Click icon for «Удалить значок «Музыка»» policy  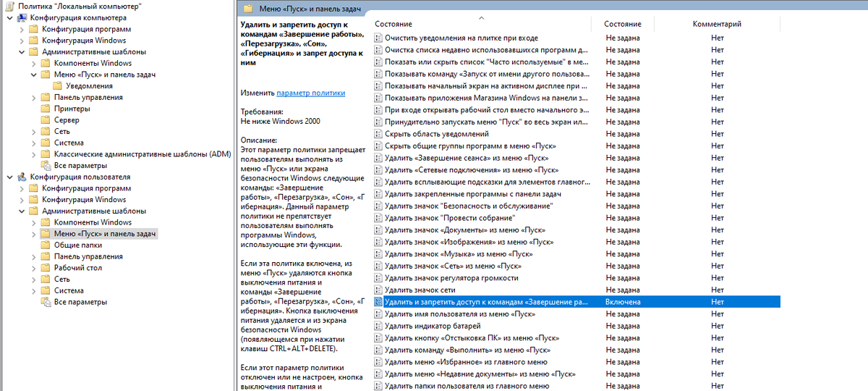point(378,253)
